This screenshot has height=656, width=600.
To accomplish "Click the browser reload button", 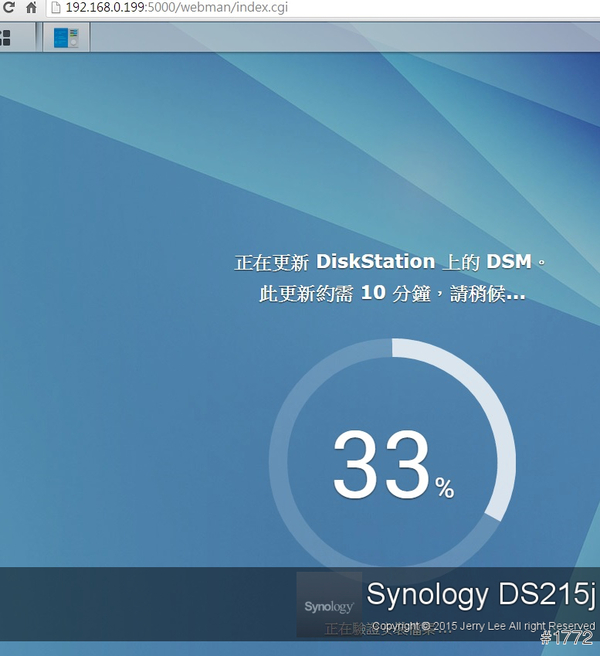I will tap(8, 8).
